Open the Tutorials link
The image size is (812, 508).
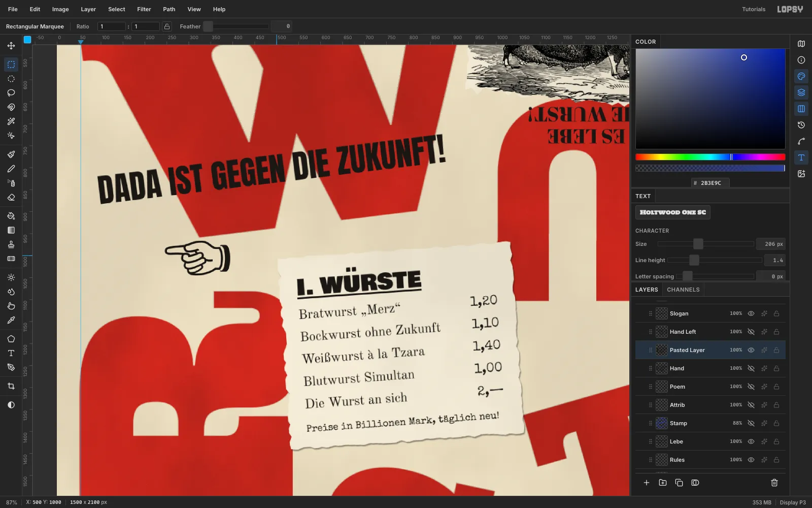click(754, 9)
